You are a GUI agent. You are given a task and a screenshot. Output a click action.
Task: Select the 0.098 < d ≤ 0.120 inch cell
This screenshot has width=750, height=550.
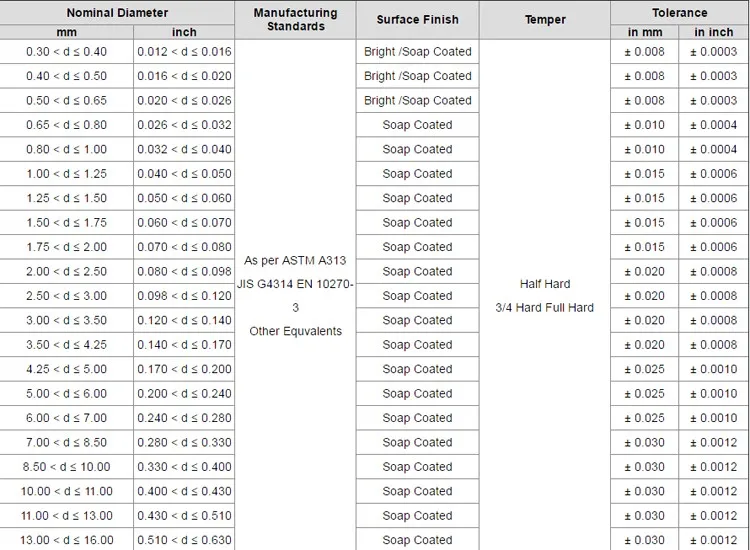point(184,296)
